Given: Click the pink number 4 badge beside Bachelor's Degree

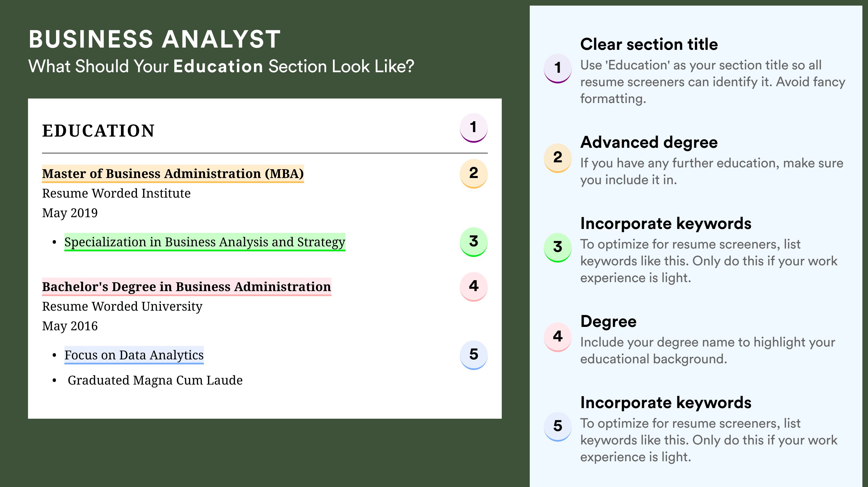Looking at the screenshot, I should pos(473,287).
